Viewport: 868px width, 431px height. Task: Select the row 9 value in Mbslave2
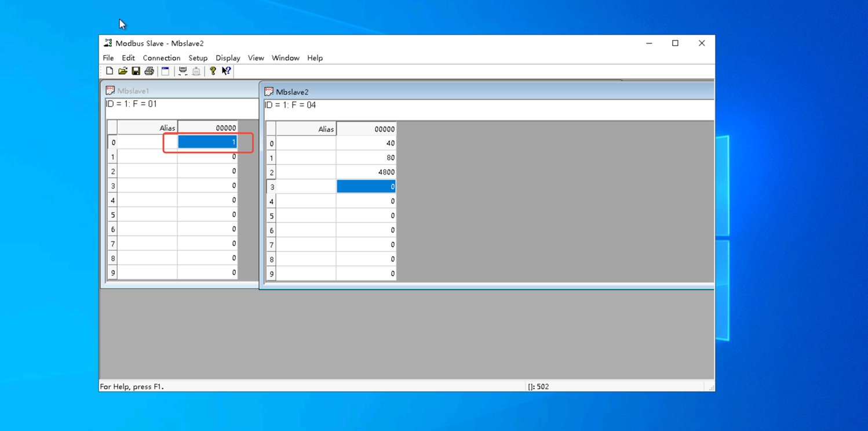366,274
